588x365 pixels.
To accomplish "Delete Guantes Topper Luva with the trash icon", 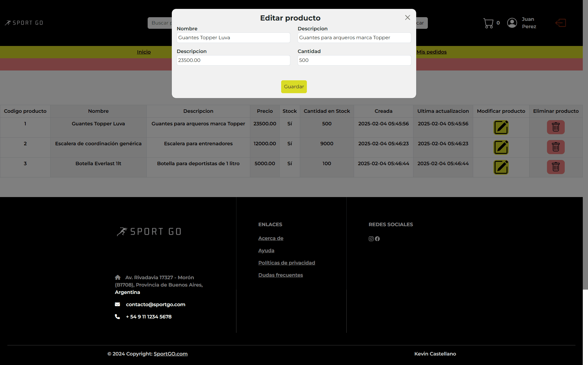I will click(x=556, y=127).
